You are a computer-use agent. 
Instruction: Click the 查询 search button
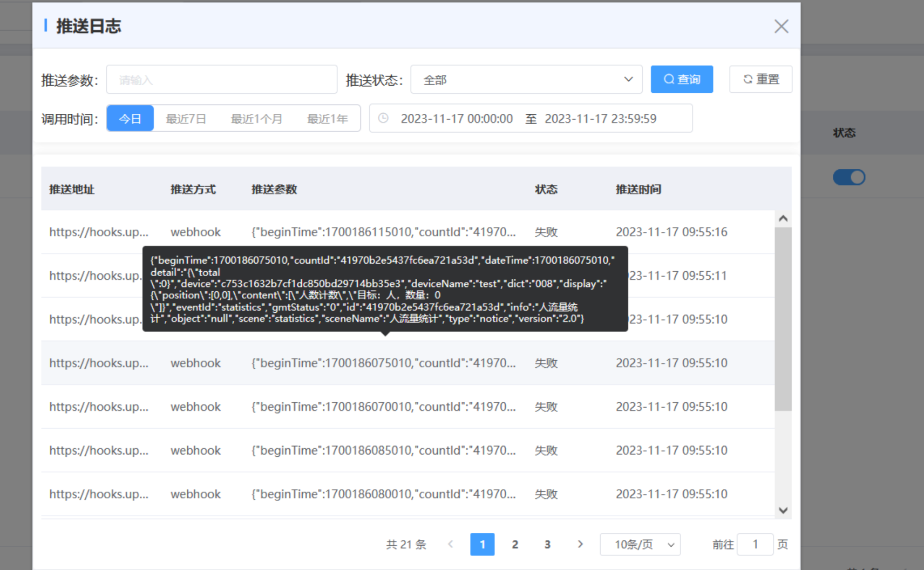[x=682, y=79]
